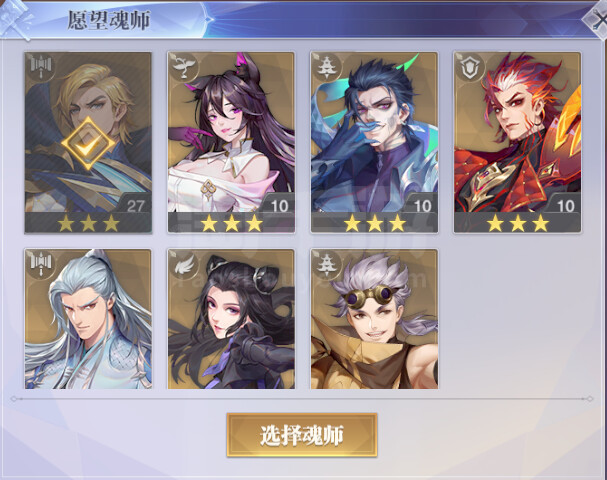Uncheck the golden diamond checkmark
This screenshot has height=480, width=607.
tap(88, 144)
